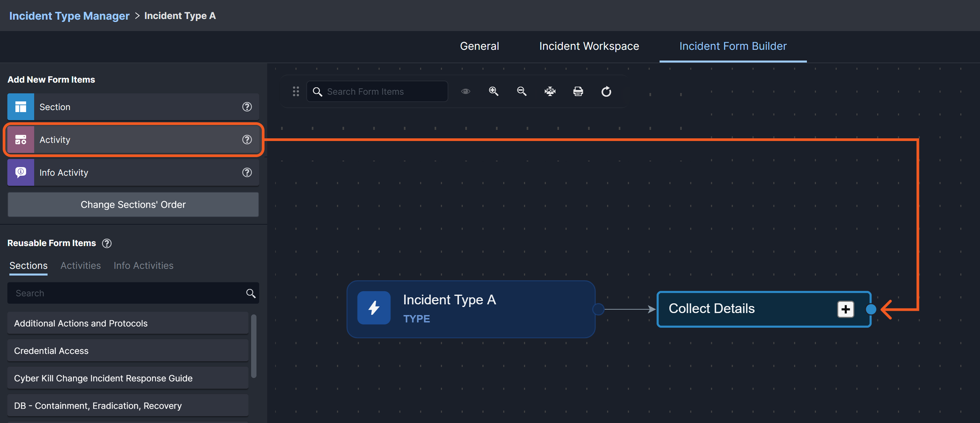
Task: Open help for the Info Activity item
Action: pos(247,172)
